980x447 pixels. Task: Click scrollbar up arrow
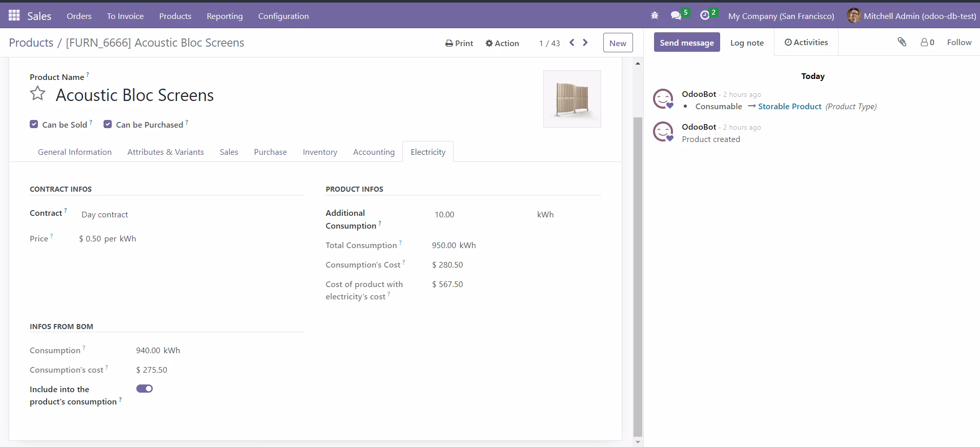pos(638,64)
